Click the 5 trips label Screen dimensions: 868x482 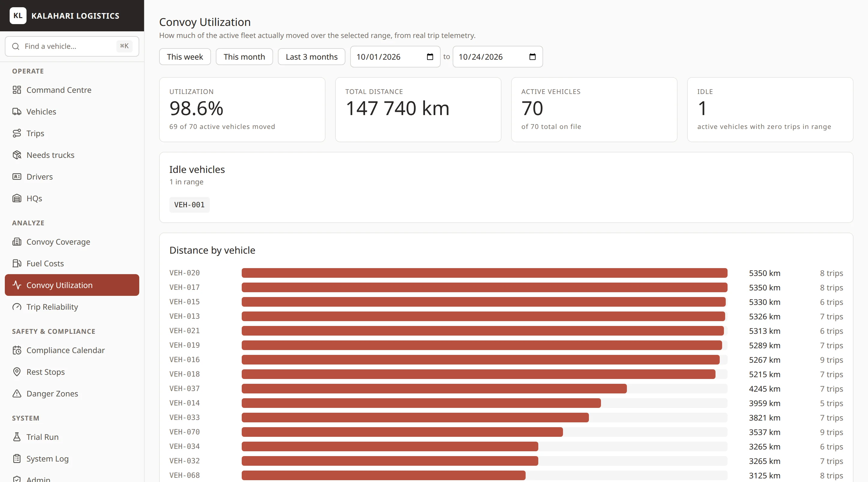(831, 403)
